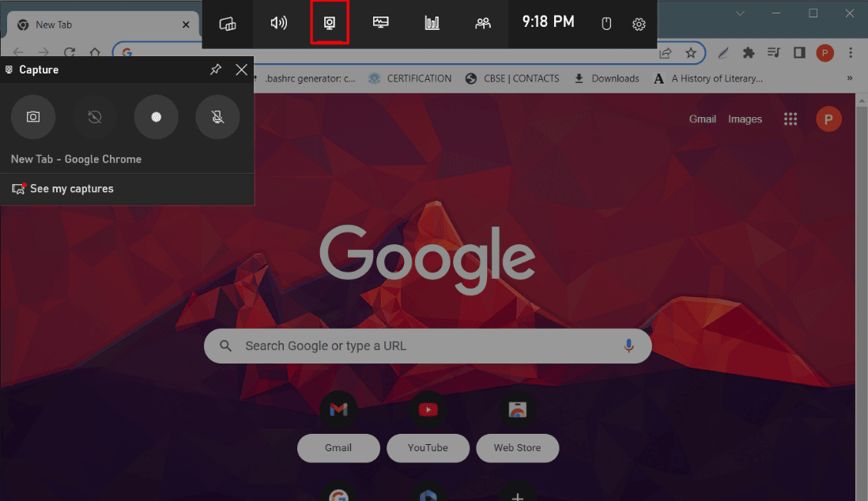Screen dimensions: 868x501
Task: Pin the Capture widget
Action: (x=215, y=70)
